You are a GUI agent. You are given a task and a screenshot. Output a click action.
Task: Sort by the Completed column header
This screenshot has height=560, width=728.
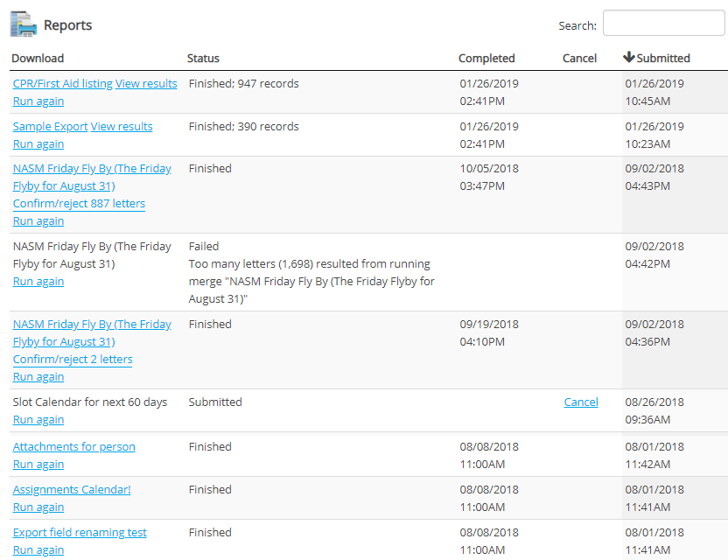tap(486, 59)
